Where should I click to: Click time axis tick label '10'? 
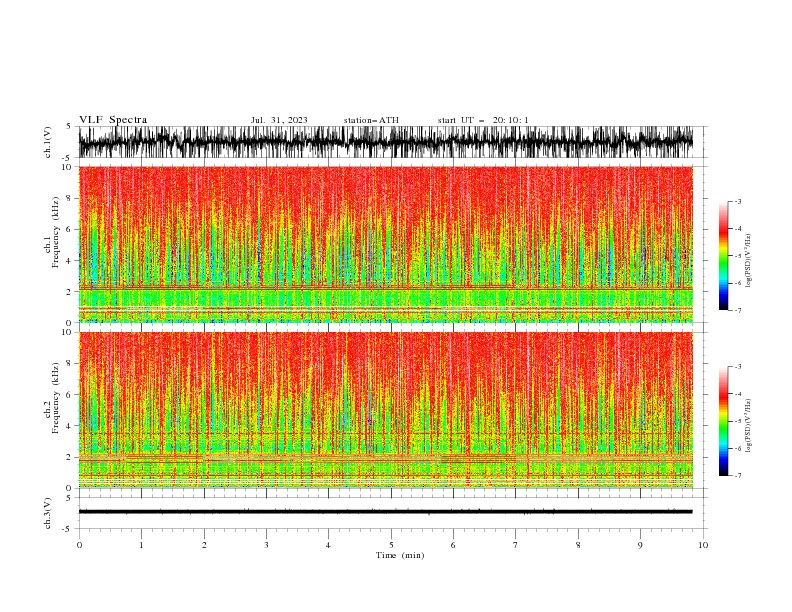703,545
